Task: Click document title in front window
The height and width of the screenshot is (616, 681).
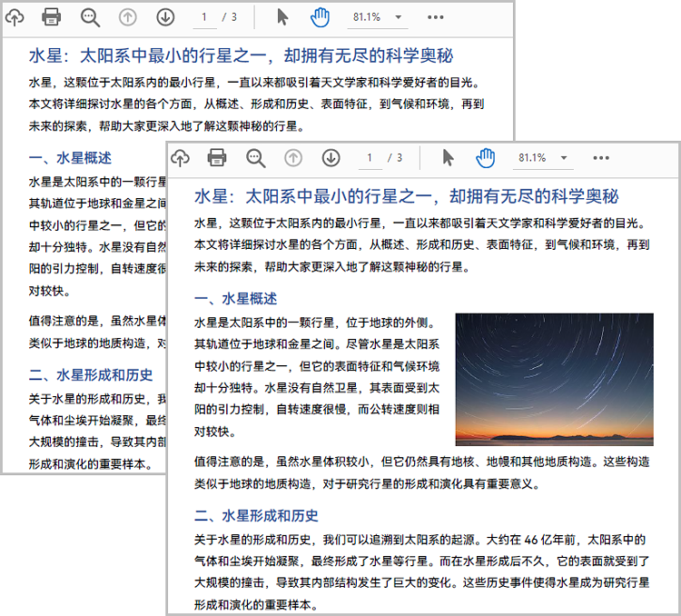Action: [x=406, y=196]
